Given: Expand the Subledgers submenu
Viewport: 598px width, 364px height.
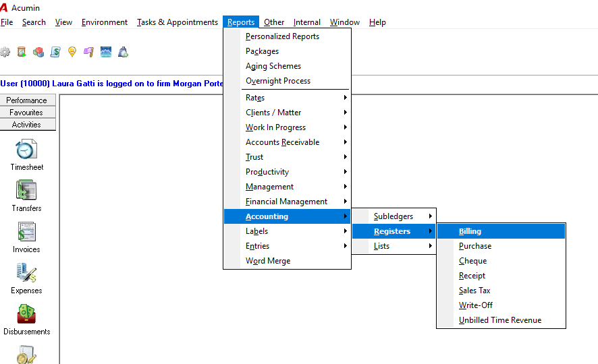Looking at the screenshot, I should [393, 216].
